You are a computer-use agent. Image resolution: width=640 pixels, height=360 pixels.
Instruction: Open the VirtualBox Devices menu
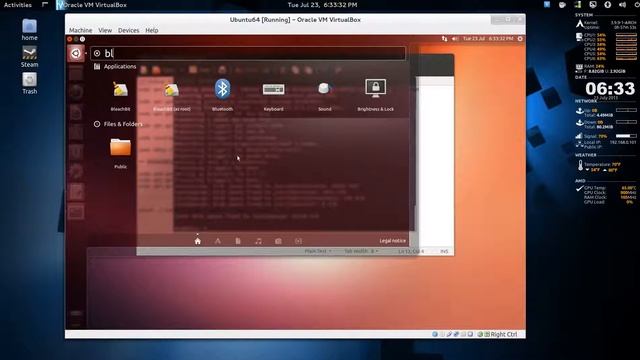click(x=129, y=30)
